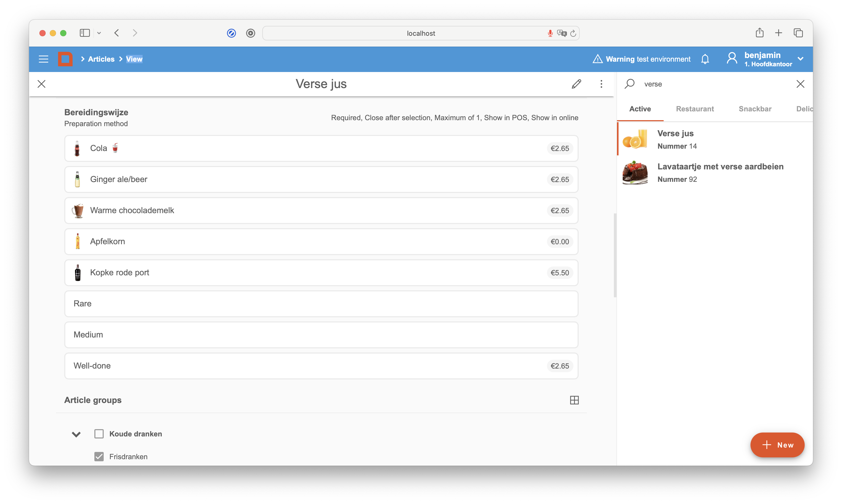Clear the search panel with X
This screenshot has width=842, height=504.
point(800,84)
